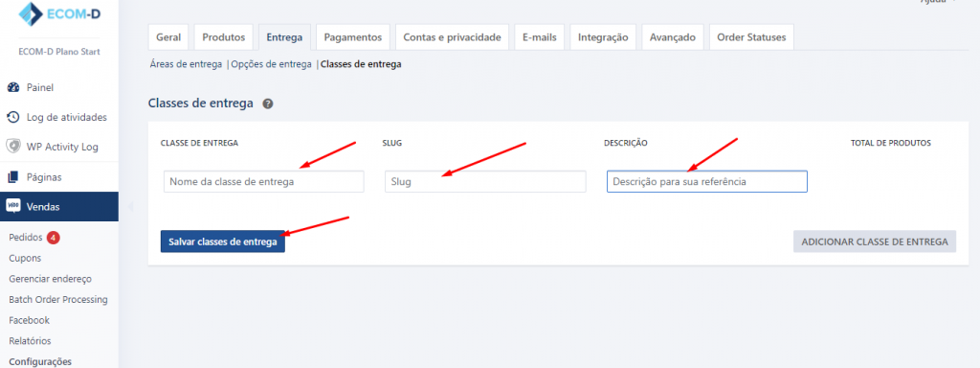Switch to the Integração tab
Screen dimensions: 980x368
pyautogui.click(x=603, y=37)
